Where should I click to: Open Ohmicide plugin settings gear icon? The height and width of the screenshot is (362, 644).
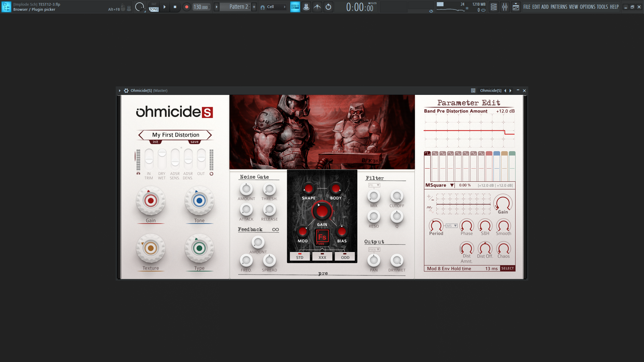(126, 90)
